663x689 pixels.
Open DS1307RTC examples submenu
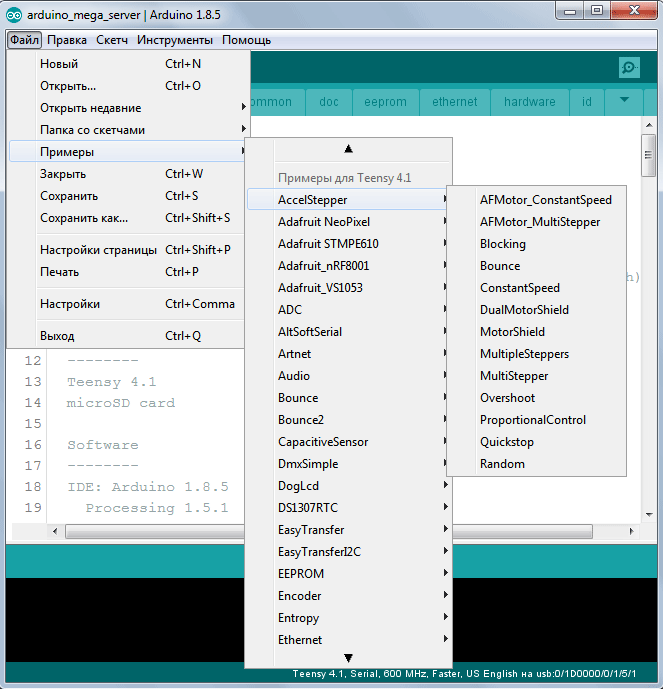point(348,508)
